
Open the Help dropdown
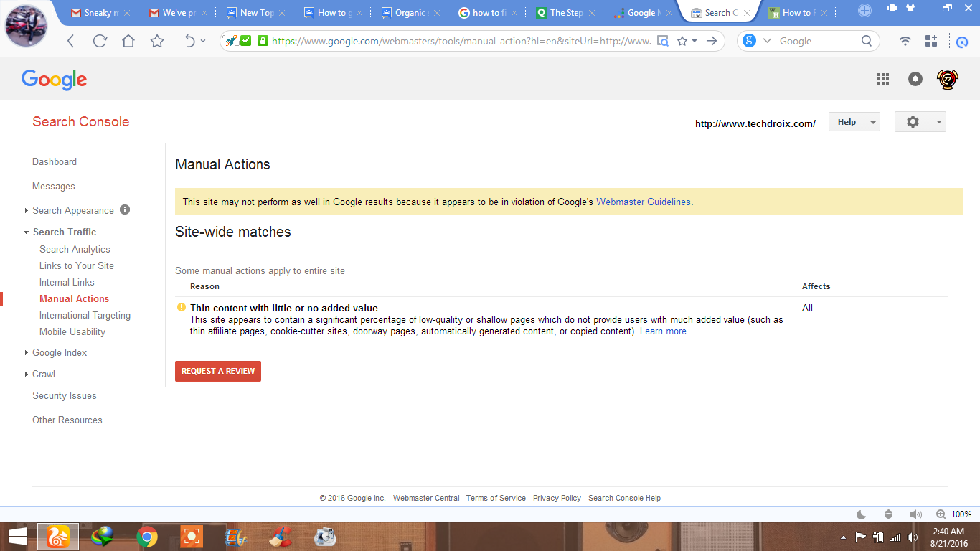pyautogui.click(x=854, y=122)
